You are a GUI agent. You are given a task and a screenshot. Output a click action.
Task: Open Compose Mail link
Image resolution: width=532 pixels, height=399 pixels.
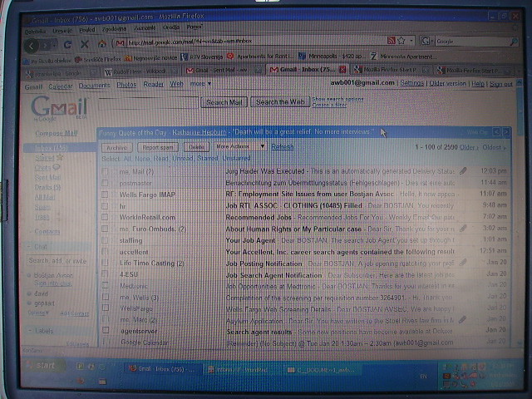(x=57, y=133)
